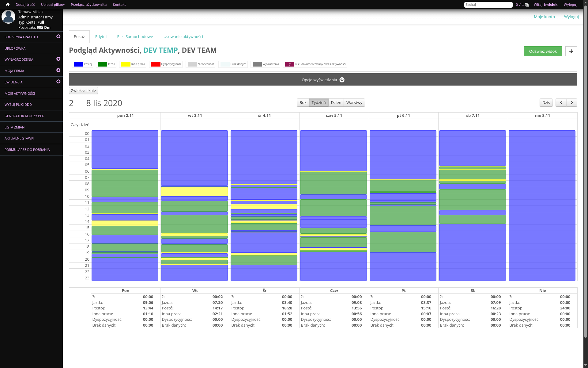Switch to Rok calendar view
This screenshot has height=368, width=588.
pyautogui.click(x=303, y=103)
